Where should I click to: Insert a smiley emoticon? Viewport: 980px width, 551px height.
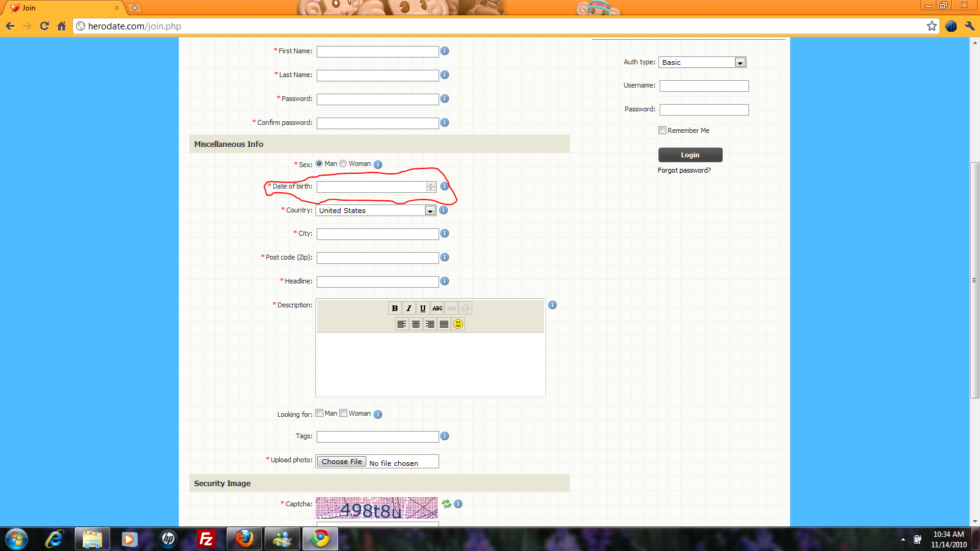coord(458,324)
